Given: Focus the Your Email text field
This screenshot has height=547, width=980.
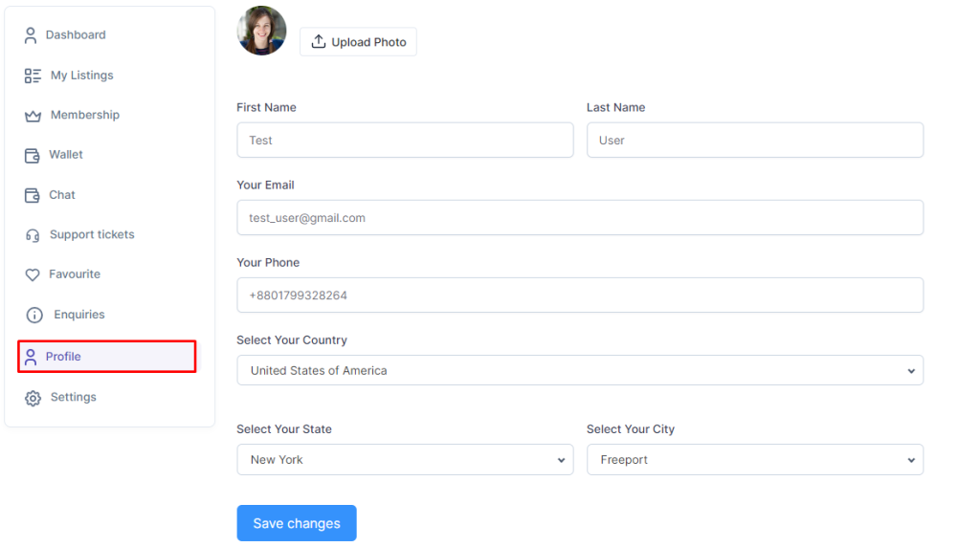Looking at the screenshot, I should coord(580,217).
